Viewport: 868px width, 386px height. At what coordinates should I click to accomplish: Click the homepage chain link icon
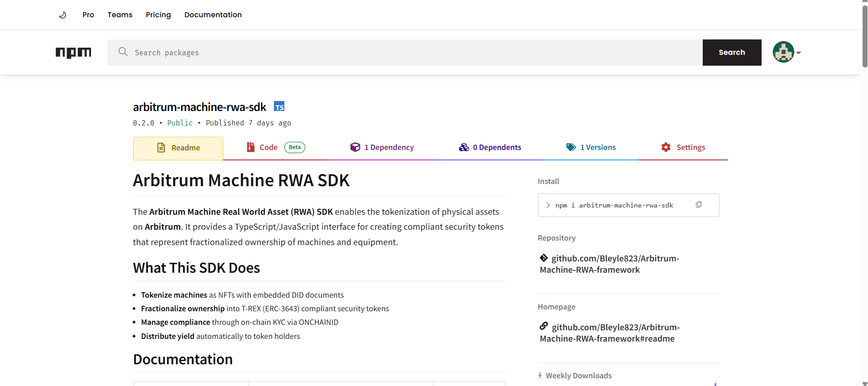click(x=544, y=326)
